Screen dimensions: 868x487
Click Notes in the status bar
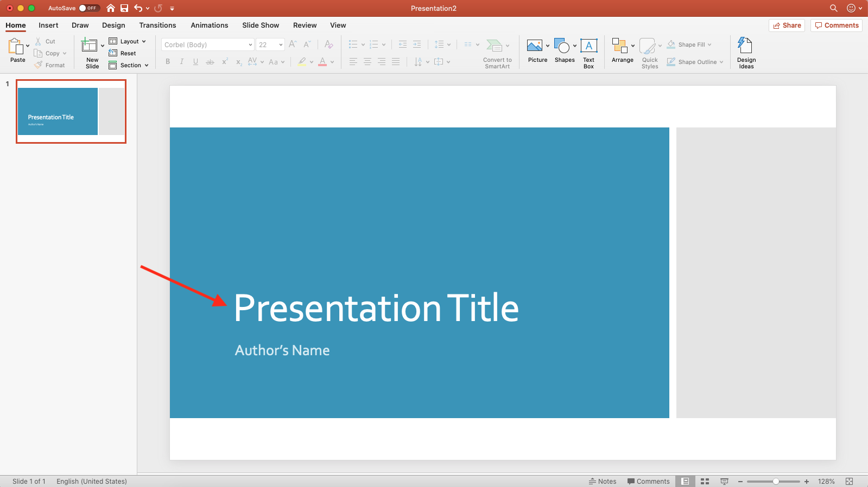point(603,481)
